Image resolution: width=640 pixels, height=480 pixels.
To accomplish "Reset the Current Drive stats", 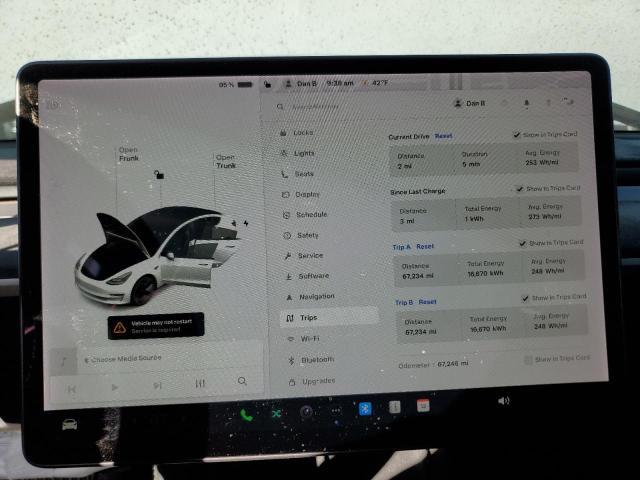I will click(443, 136).
